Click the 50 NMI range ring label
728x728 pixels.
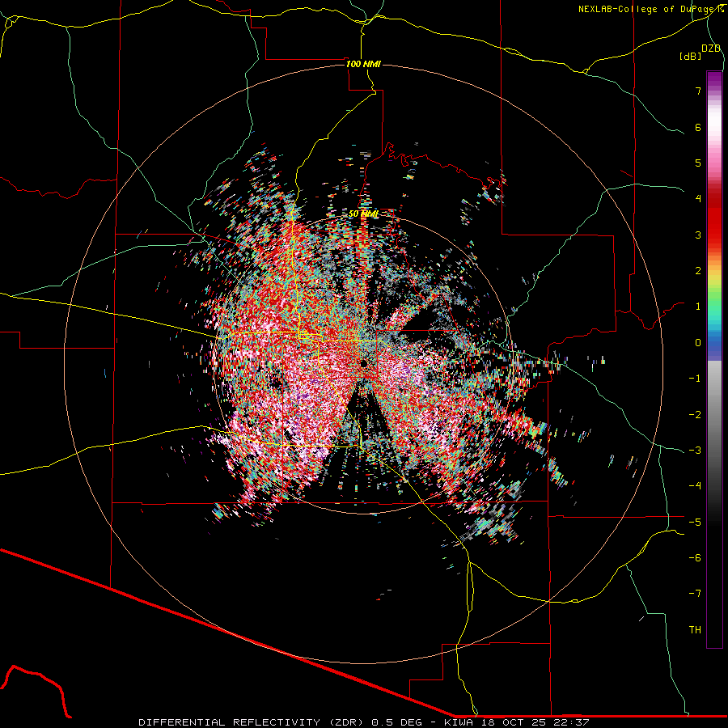[363, 214]
